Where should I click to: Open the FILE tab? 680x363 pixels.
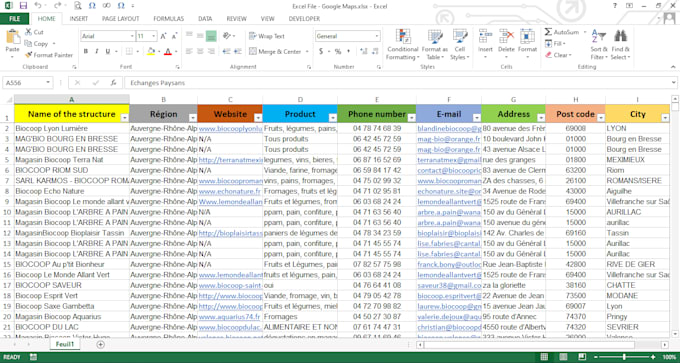pyautogui.click(x=15, y=19)
